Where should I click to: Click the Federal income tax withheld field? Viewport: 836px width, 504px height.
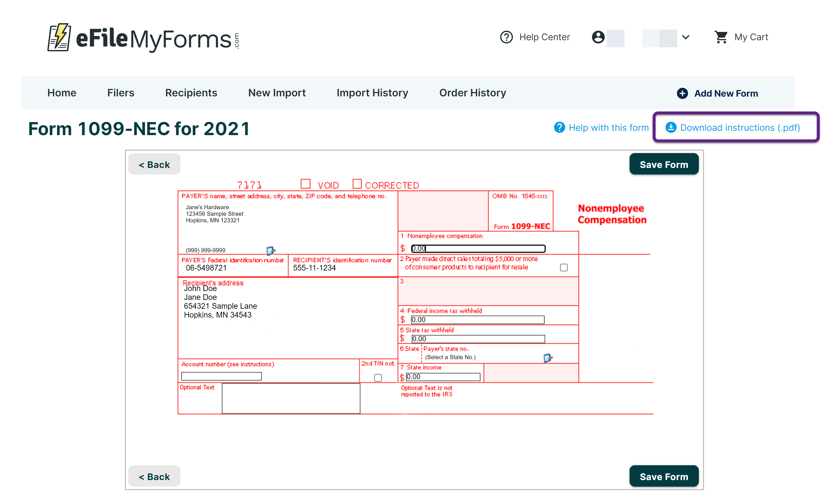(x=477, y=320)
